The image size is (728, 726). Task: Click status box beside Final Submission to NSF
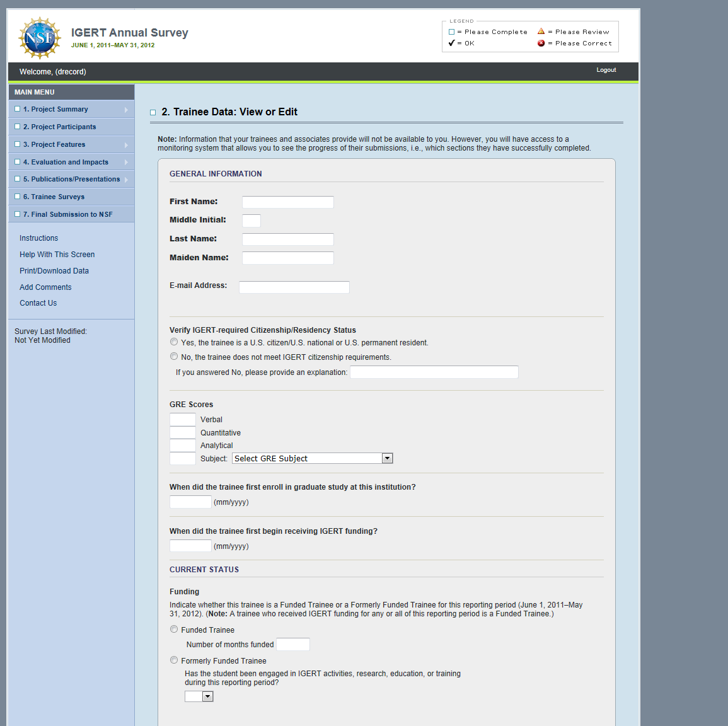tap(18, 214)
